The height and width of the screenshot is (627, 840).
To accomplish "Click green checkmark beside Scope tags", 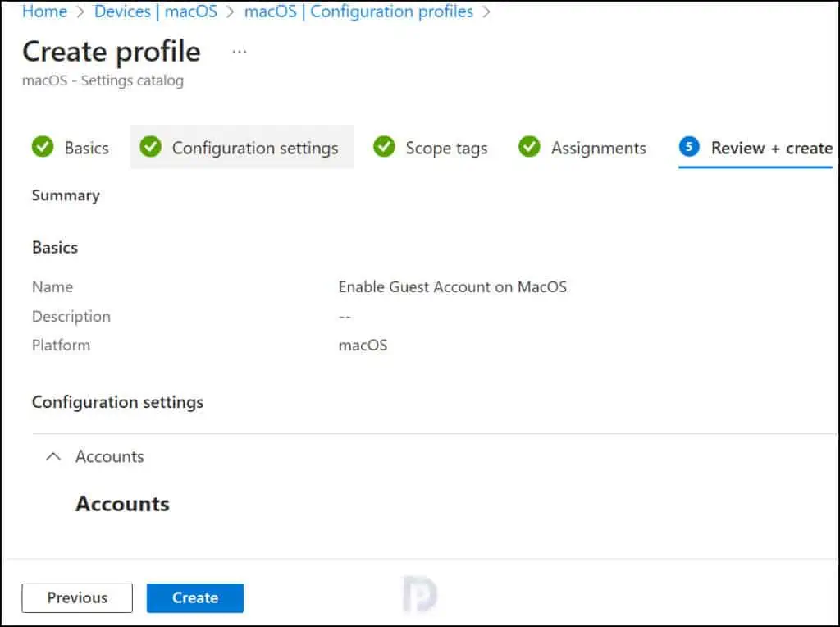I will pos(384,147).
